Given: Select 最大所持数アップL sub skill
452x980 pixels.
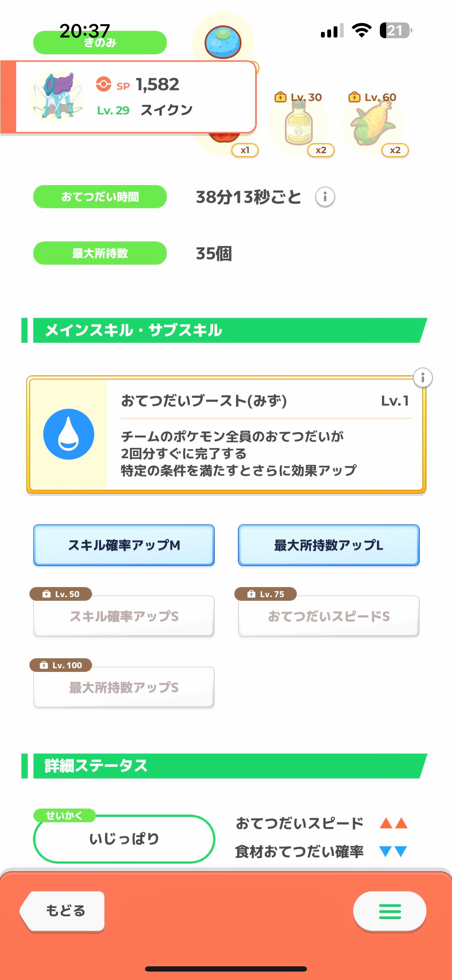Looking at the screenshot, I should click(329, 545).
